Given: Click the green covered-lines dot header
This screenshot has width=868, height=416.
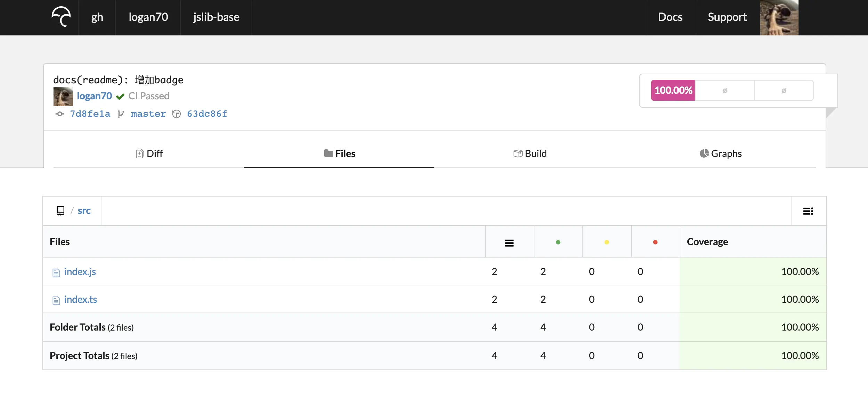Looking at the screenshot, I should coord(558,242).
